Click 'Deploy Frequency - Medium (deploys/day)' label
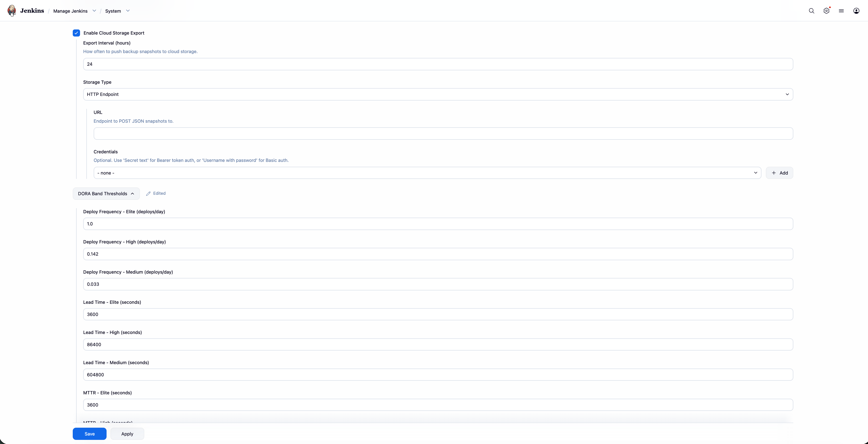 (x=128, y=272)
